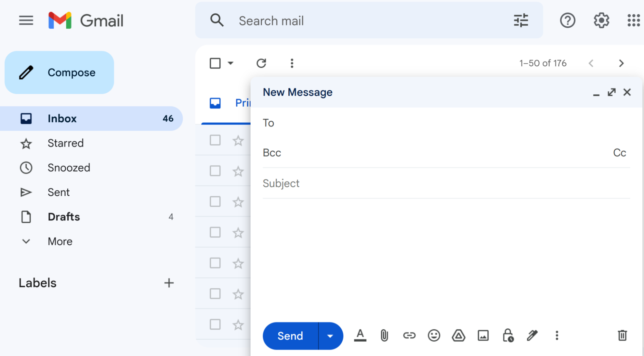The image size is (644, 356).
Task: Attach files with paperclip icon
Action: coord(384,336)
